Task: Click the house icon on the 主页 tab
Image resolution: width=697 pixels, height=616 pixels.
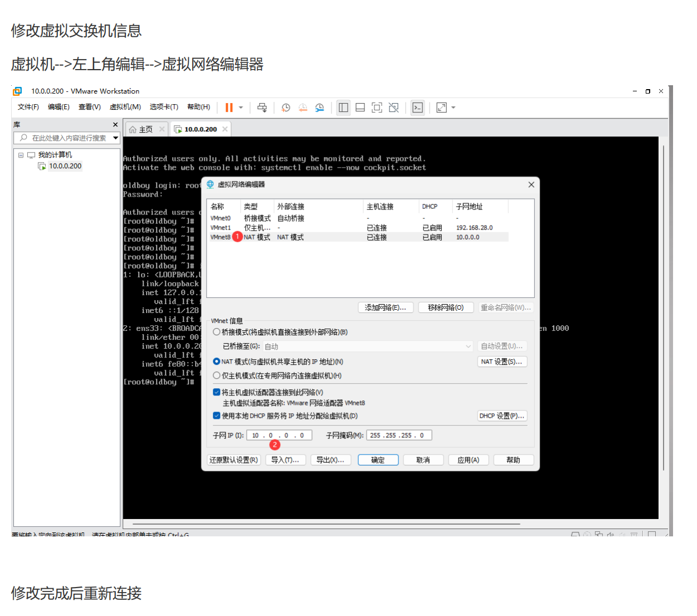Action: tap(133, 129)
